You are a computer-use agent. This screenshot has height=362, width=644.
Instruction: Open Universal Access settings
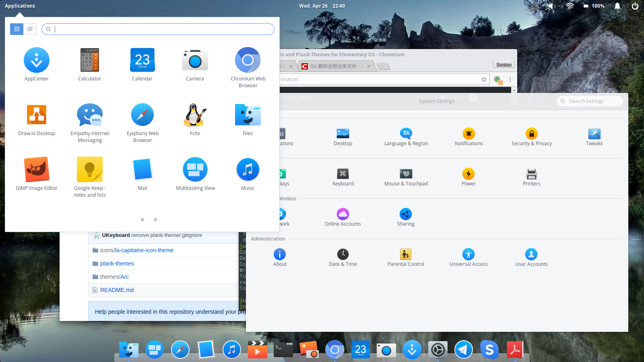click(x=469, y=258)
